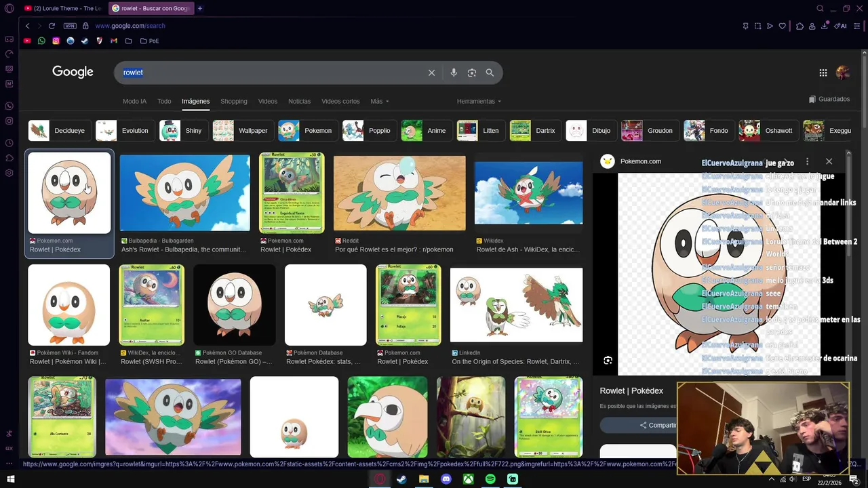The width and height of the screenshot is (868, 488).
Task: Select the Groudon filter chip
Action: coord(649,130)
